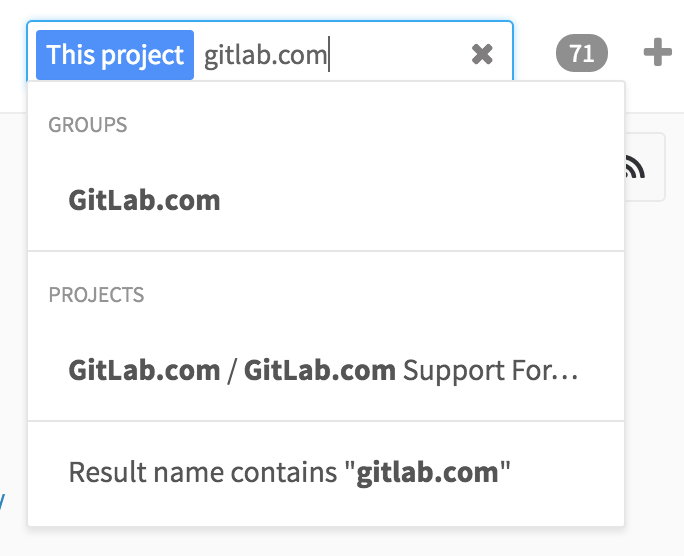Screen dimensions: 684x556
Task: Click the bordered button holding the RSS icon
Action: pyautogui.click(x=645, y=167)
